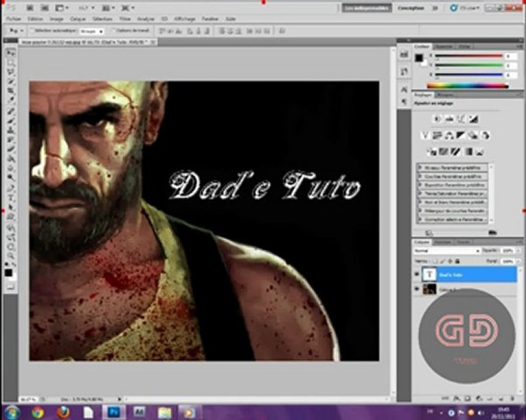Launch Bridge from the top bar
526x420 pixels.
click(30, 8)
